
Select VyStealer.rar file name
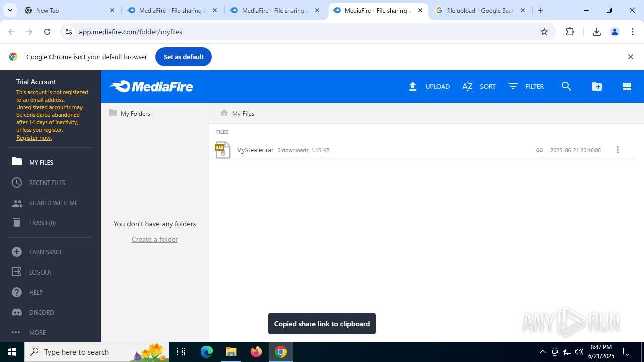pyautogui.click(x=256, y=150)
